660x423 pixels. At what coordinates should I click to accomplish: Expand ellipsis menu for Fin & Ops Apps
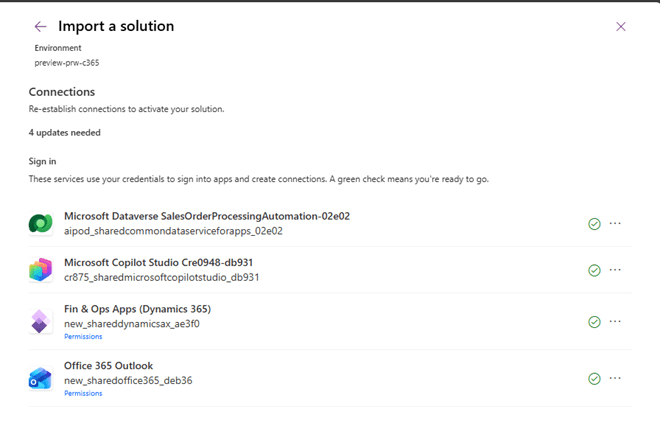coord(615,321)
